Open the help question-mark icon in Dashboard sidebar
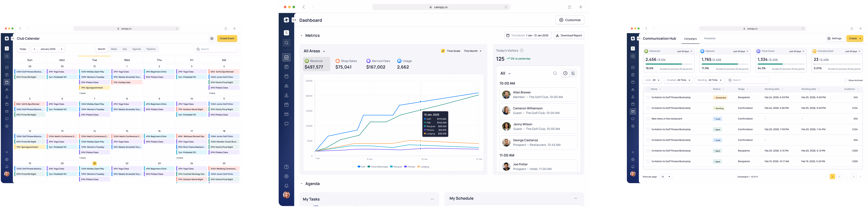 (286, 167)
